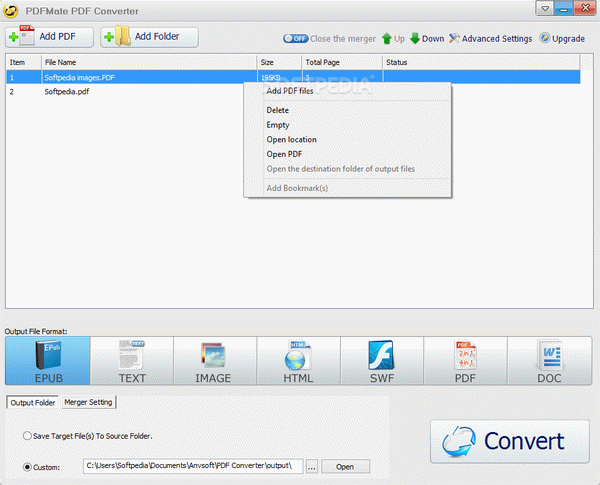Open Advanced Settings
600x485 pixels.
coord(491,39)
